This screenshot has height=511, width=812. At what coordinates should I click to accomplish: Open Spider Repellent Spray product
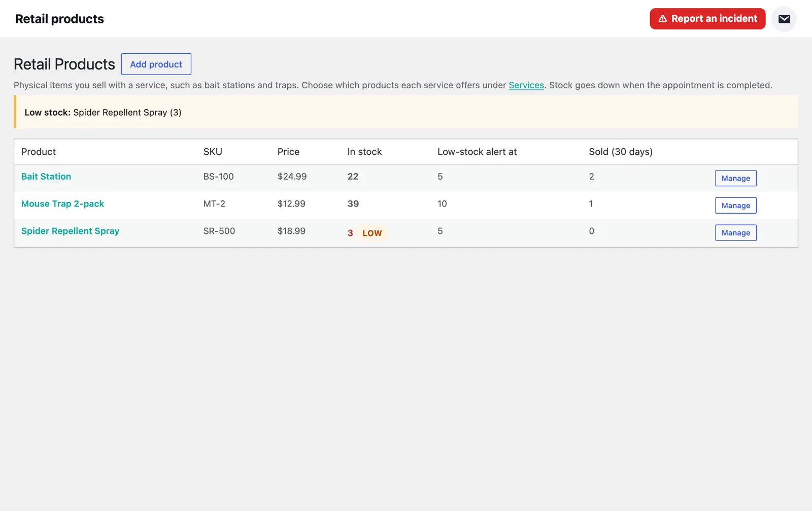70,231
